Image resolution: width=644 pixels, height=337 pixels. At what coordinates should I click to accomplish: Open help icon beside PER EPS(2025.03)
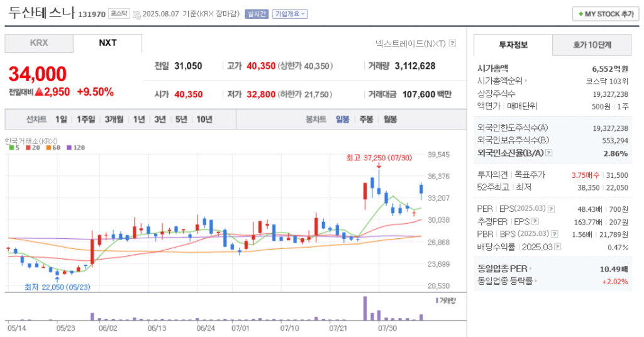pyautogui.click(x=551, y=209)
